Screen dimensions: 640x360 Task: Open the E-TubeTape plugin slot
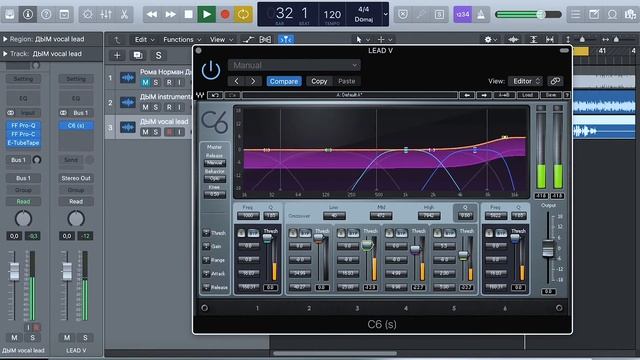coord(23,143)
